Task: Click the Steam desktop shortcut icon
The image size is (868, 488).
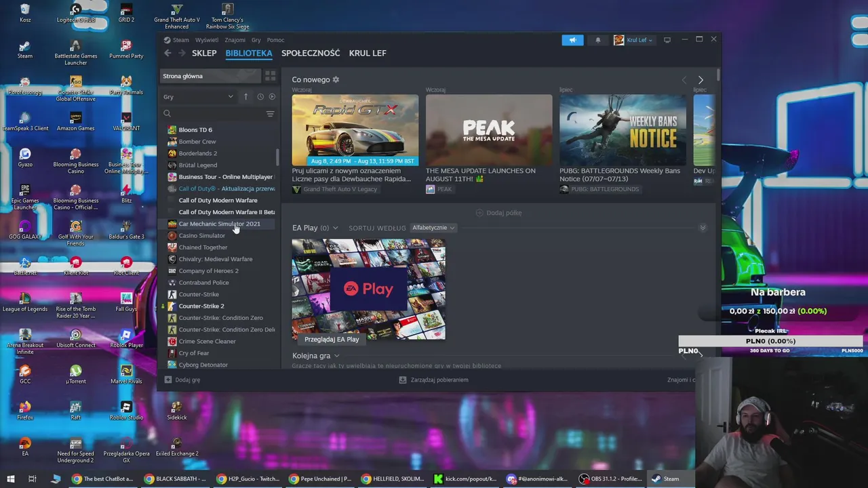Action: [25, 49]
